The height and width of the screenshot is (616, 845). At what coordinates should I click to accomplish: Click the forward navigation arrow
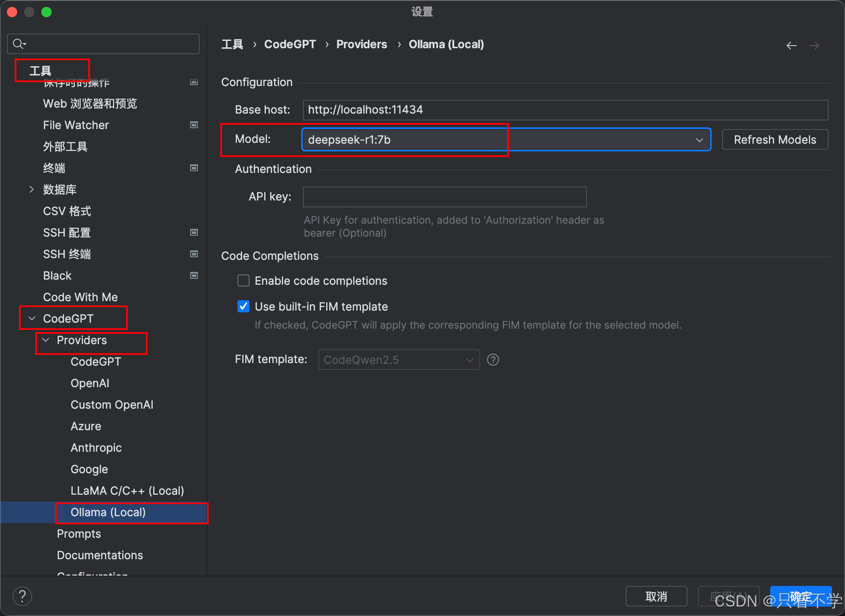point(814,45)
